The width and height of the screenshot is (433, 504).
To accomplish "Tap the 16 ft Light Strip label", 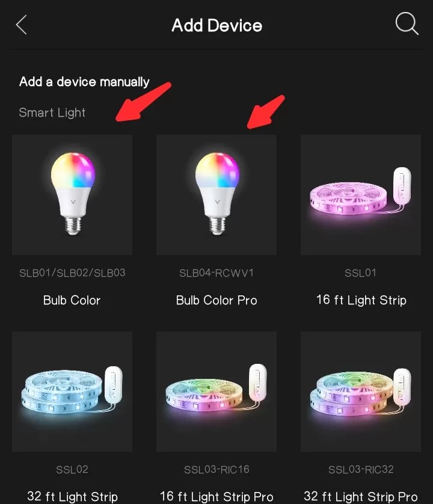I will [361, 300].
